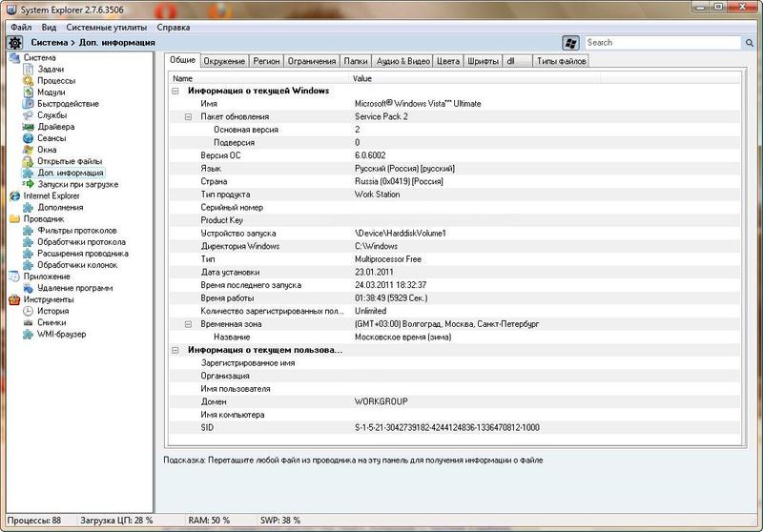
Task: Switch to the Окружение tab
Action: 224,61
